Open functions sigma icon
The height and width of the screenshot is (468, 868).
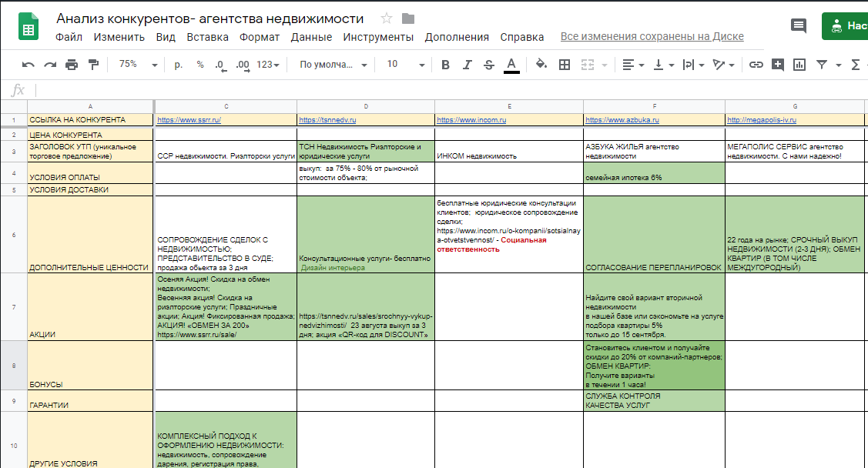click(855, 65)
